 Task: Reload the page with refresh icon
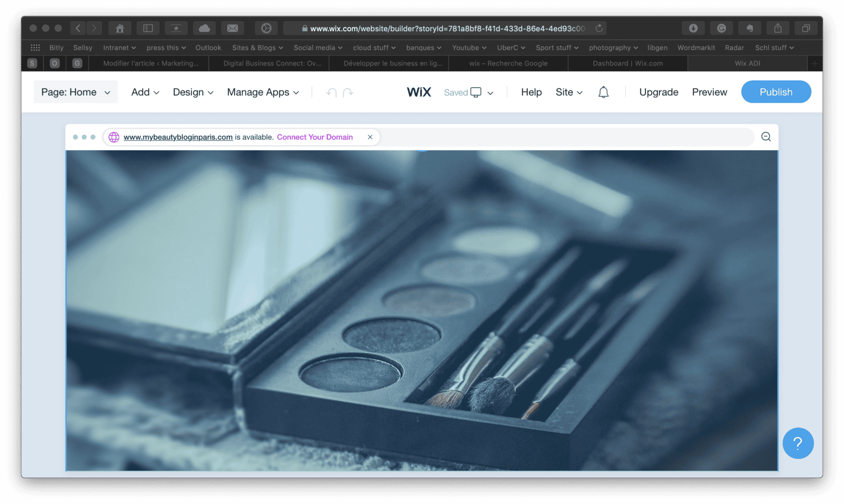(x=599, y=28)
